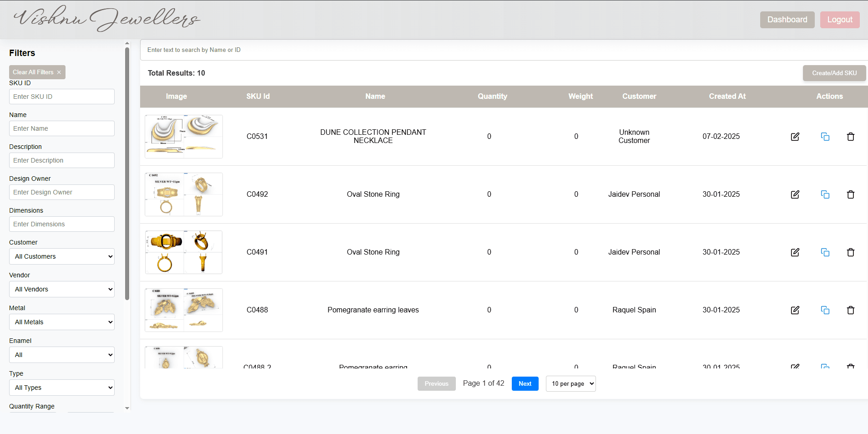
Task: Expand the All Vendors dropdown
Action: pos(62,289)
